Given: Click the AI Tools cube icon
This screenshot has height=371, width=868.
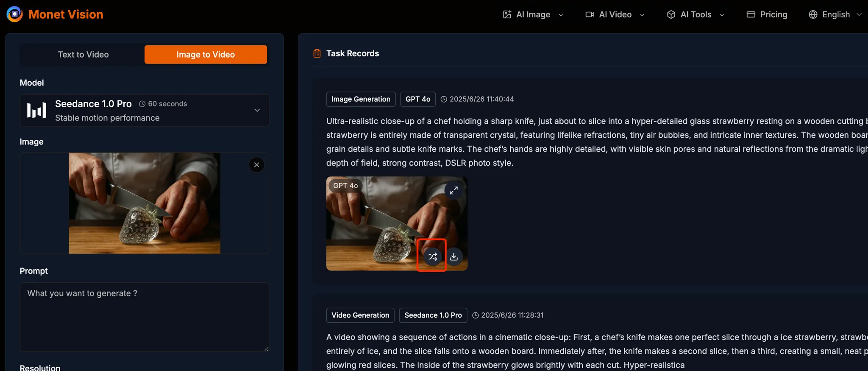Looking at the screenshot, I should (x=671, y=14).
